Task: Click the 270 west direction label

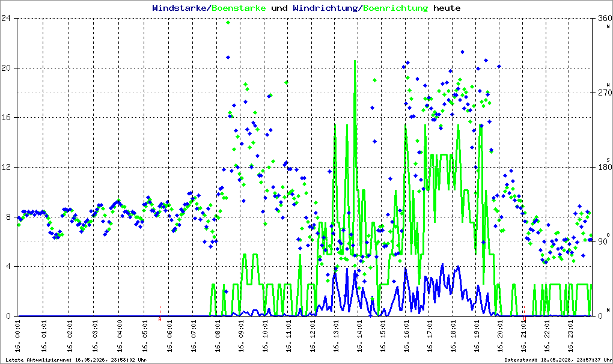Action: [605, 93]
